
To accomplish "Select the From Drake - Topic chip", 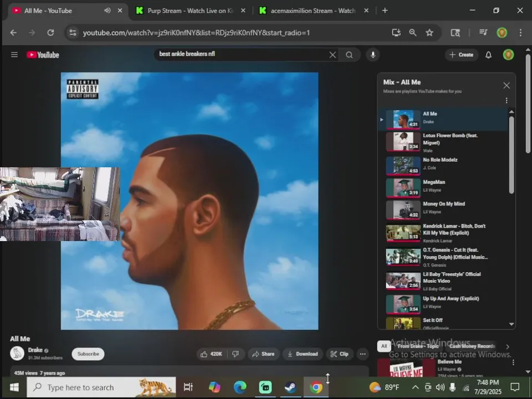I will click(x=418, y=346).
